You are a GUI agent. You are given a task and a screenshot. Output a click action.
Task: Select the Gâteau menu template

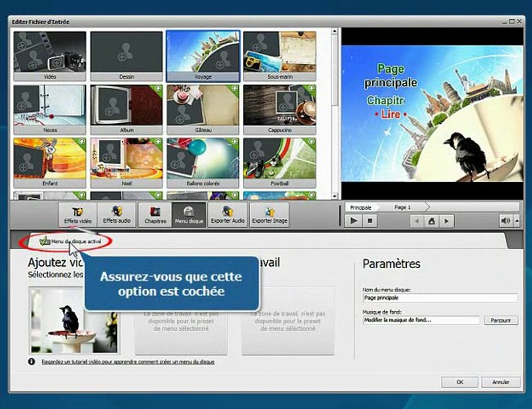(x=203, y=109)
